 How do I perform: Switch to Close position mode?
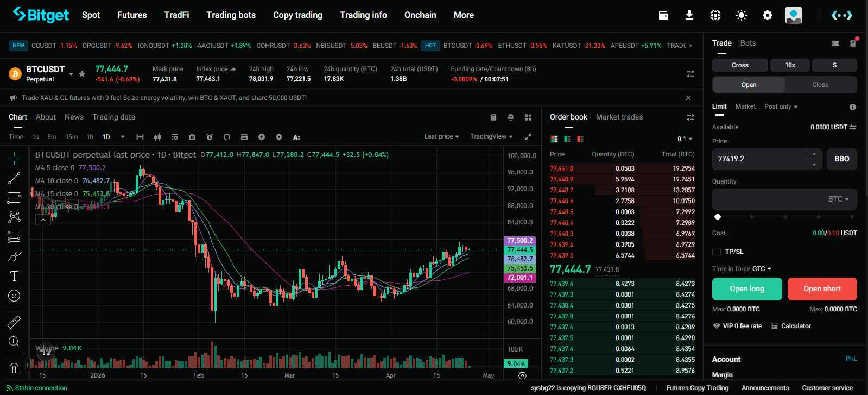coord(820,85)
